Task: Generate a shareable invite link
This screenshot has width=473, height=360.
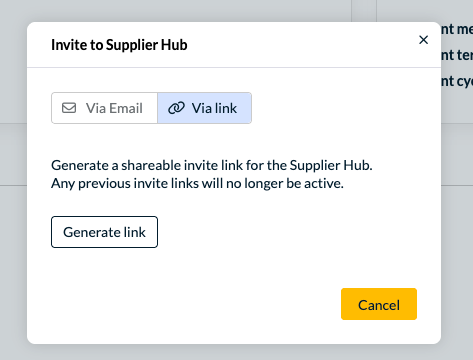Action: 104,232
